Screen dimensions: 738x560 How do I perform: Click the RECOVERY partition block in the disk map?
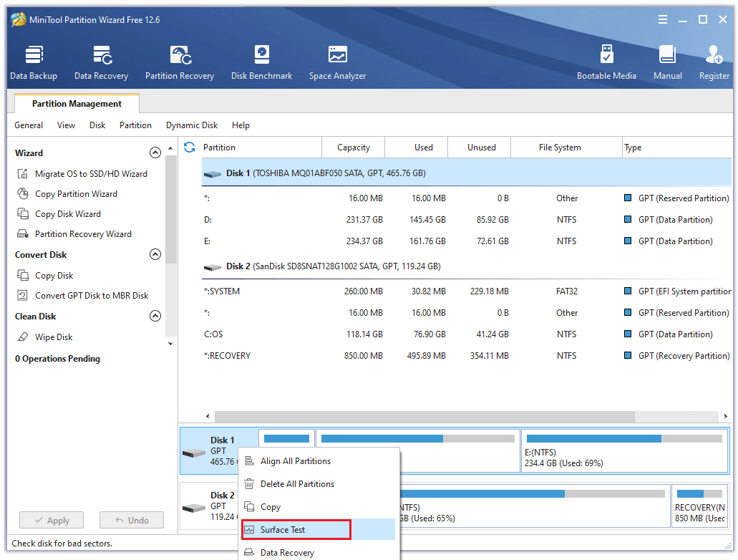tap(699, 506)
